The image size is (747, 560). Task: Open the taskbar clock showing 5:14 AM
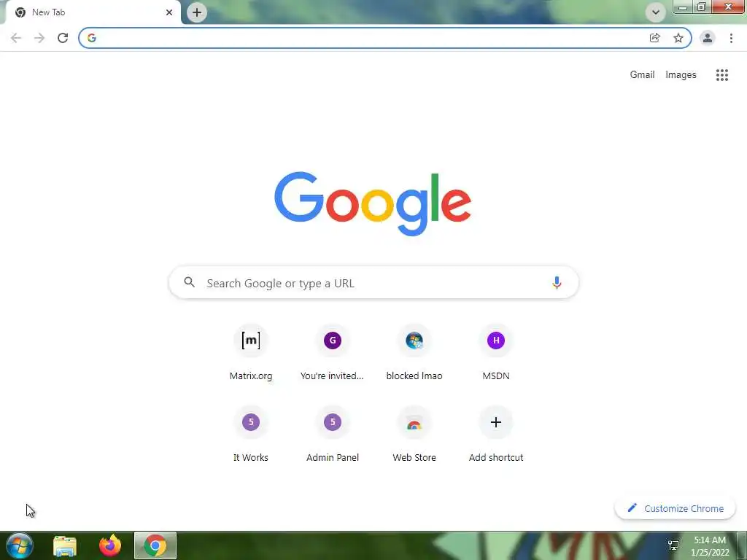click(710, 546)
